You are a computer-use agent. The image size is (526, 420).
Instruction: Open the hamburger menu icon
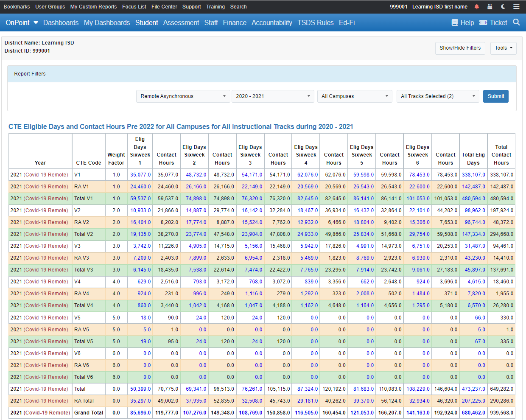(x=516, y=6)
